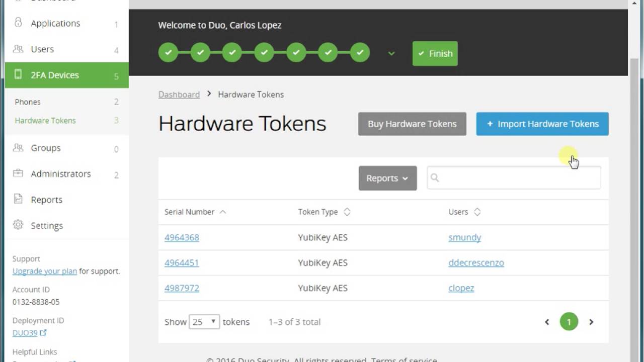
Task: Click the 2FA Devices phone icon
Action: point(18,75)
